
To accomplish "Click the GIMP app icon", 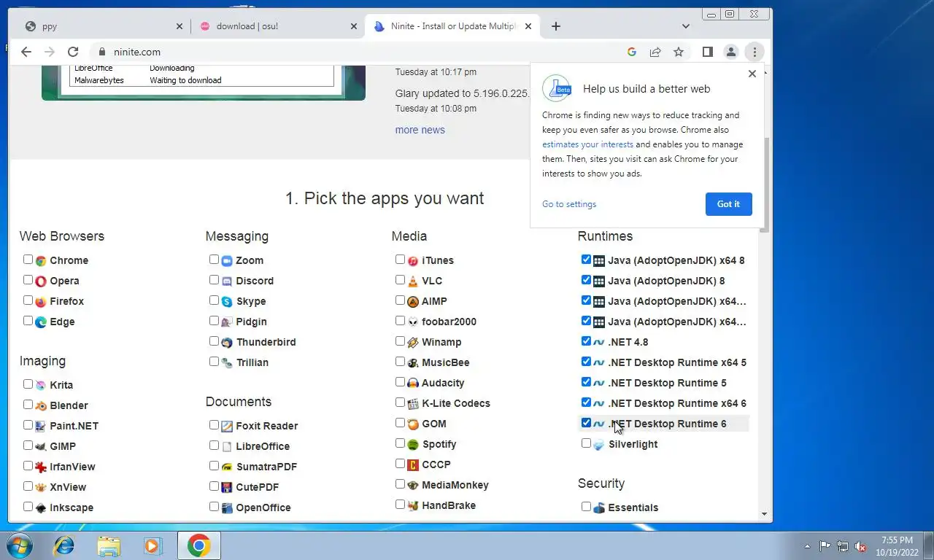I will point(41,446).
